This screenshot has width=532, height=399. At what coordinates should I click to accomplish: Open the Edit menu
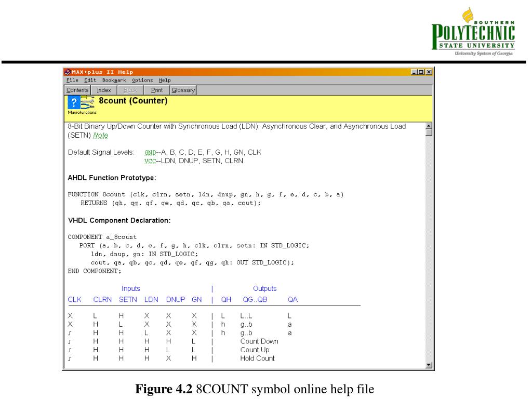pyautogui.click(x=90, y=81)
